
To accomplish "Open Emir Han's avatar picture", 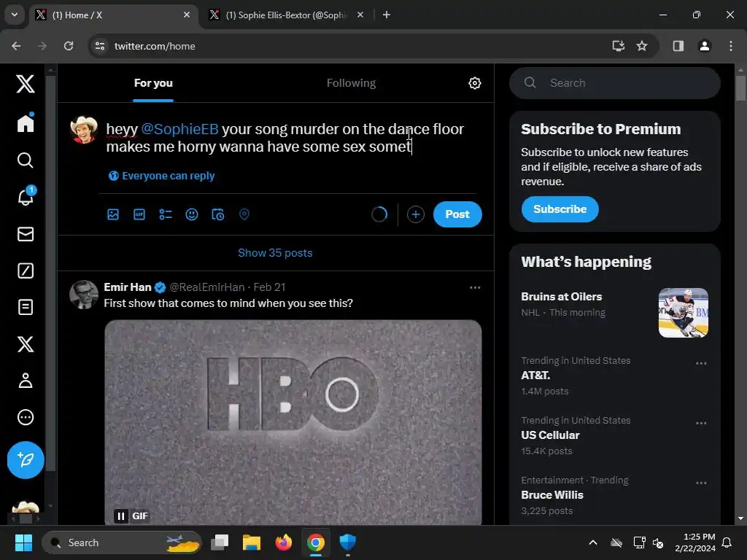I will (x=84, y=295).
